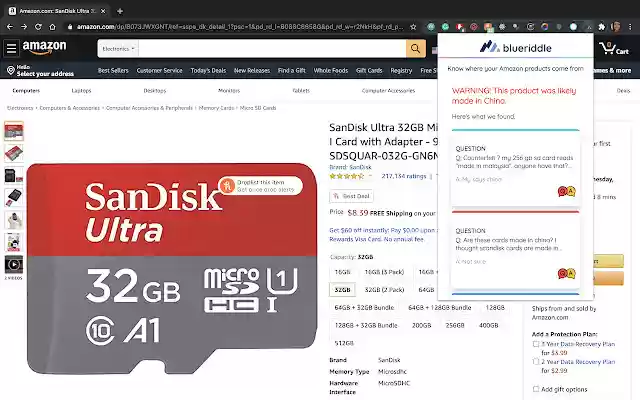The height and width of the screenshot is (400, 640).
Task: Open the Electronics search category dropdown
Action: coord(118,49)
